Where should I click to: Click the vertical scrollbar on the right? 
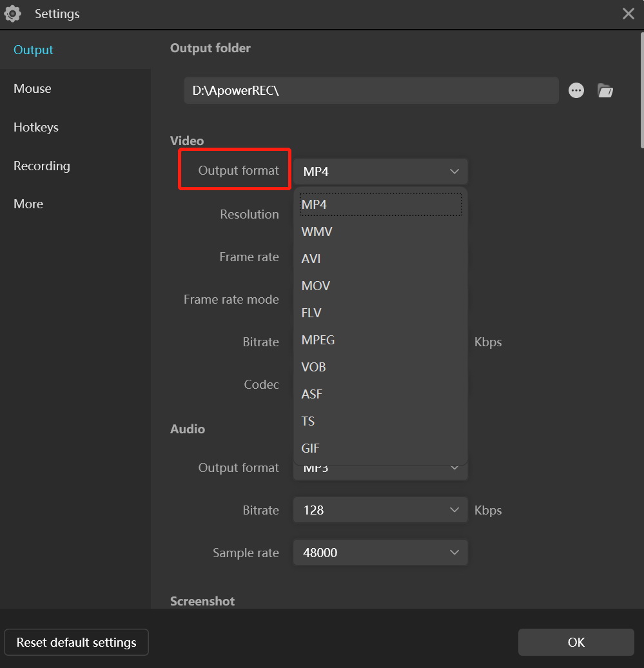pyautogui.click(x=641, y=90)
